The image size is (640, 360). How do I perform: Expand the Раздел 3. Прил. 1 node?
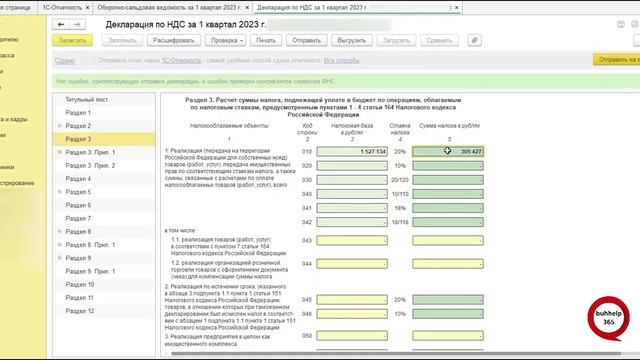click(x=60, y=152)
